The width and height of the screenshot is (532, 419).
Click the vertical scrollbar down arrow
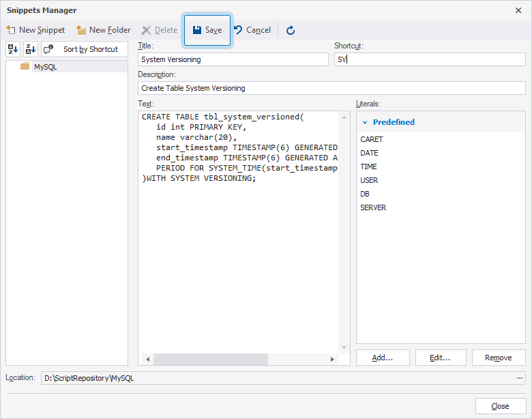coord(344,347)
